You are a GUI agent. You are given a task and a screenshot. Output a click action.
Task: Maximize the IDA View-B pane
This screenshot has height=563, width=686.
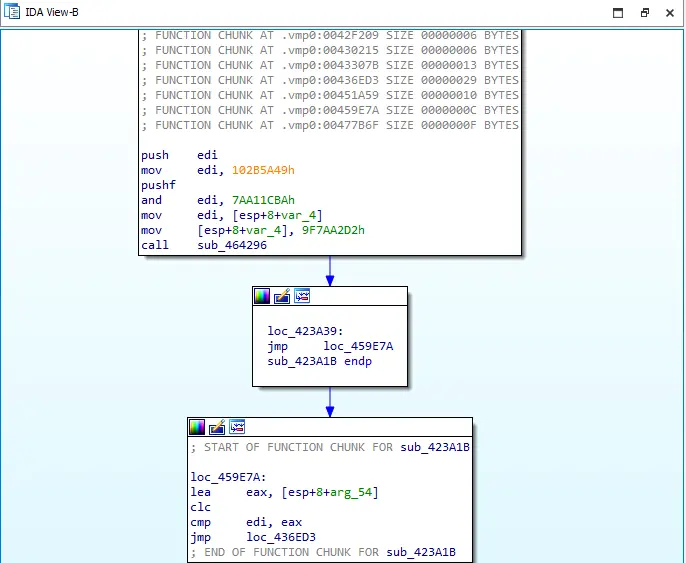(x=618, y=13)
